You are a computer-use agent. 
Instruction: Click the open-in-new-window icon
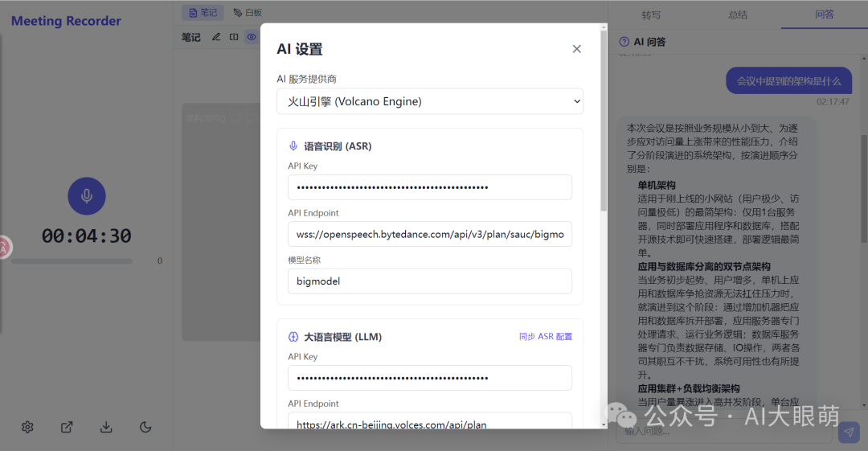pos(67,427)
